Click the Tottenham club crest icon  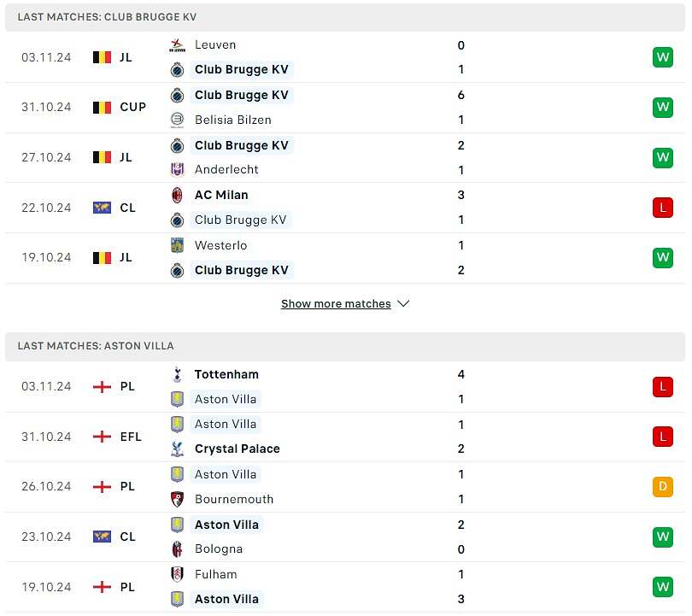pos(177,374)
